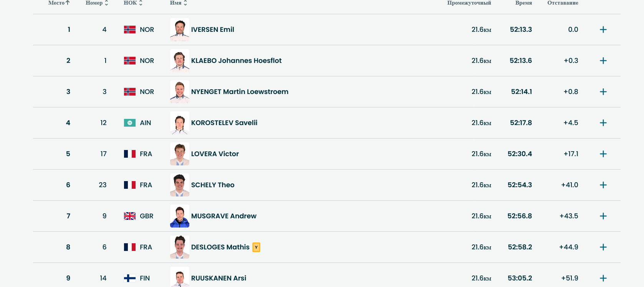Expand KLAEBO Johannes Hoesflot result details
This screenshot has height=287, width=644.
[x=603, y=61]
